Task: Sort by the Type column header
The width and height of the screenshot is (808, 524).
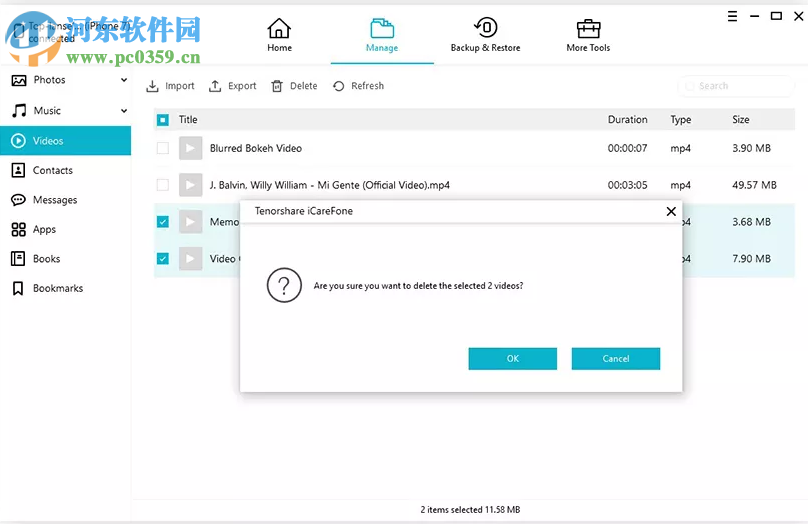Action: pyautogui.click(x=680, y=120)
